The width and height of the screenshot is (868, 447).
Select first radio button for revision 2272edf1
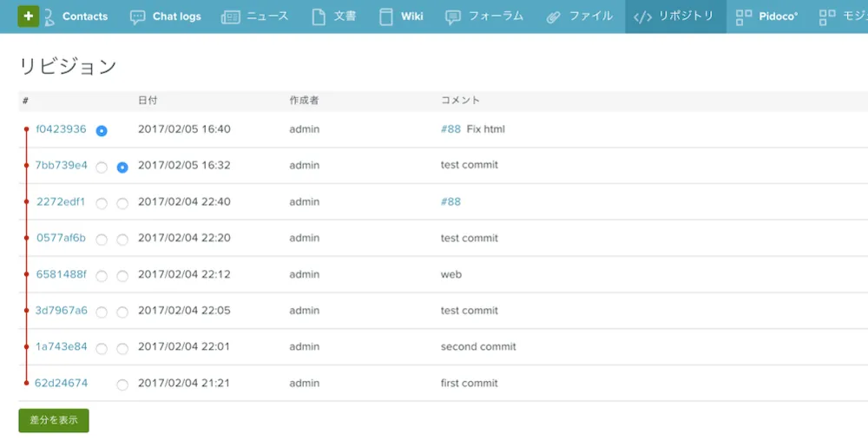click(102, 203)
